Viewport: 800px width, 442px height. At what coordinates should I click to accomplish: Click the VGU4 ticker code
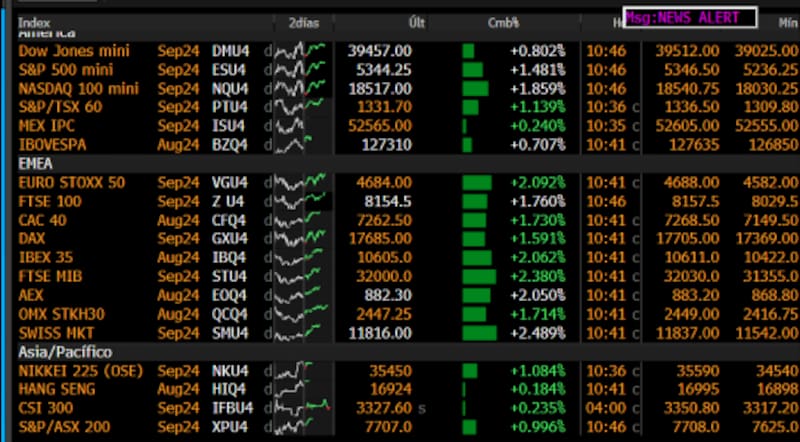point(232,182)
